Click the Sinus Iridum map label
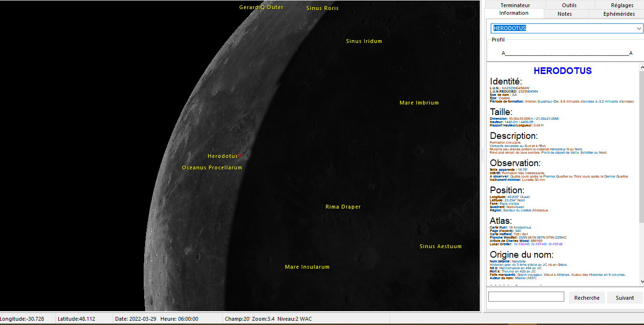This screenshot has width=644, height=325. click(x=364, y=41)
